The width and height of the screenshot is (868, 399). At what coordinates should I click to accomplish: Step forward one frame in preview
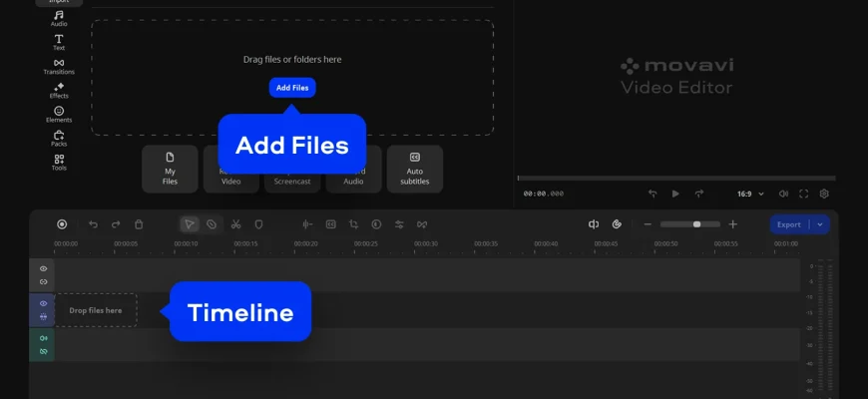point(699,194)
